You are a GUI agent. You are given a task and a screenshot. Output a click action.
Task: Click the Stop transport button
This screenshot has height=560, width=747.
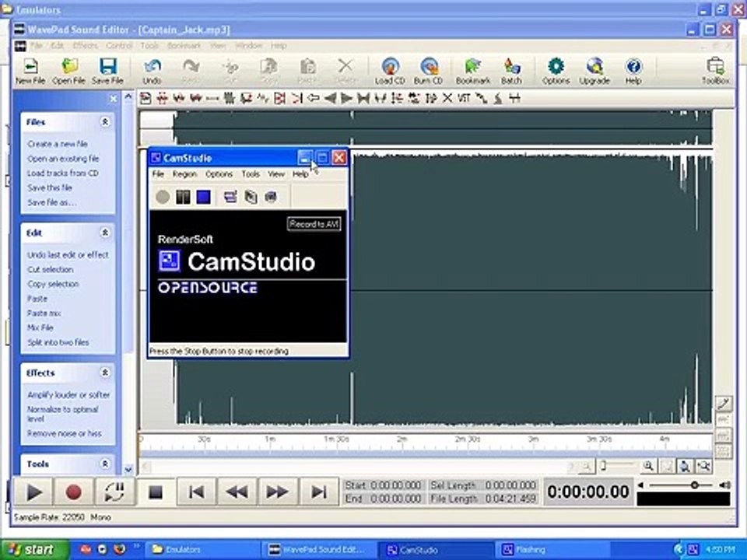click(x=156, y=492)
